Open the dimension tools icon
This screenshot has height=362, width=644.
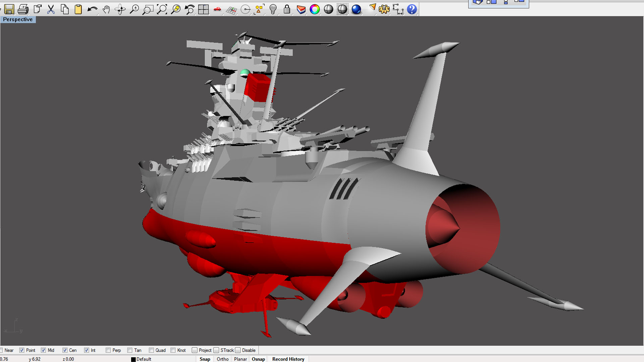coord(398,9)
